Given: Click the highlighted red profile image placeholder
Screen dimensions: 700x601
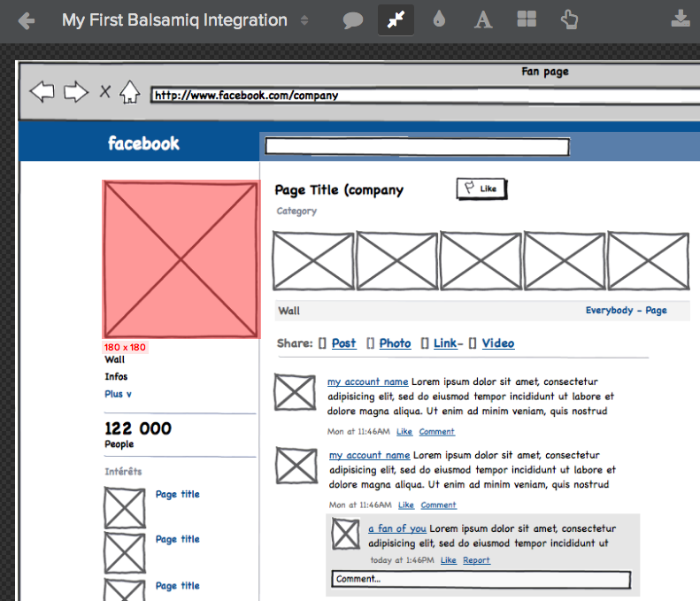Looking at the screenshot, I should click(x=181, y=259).
